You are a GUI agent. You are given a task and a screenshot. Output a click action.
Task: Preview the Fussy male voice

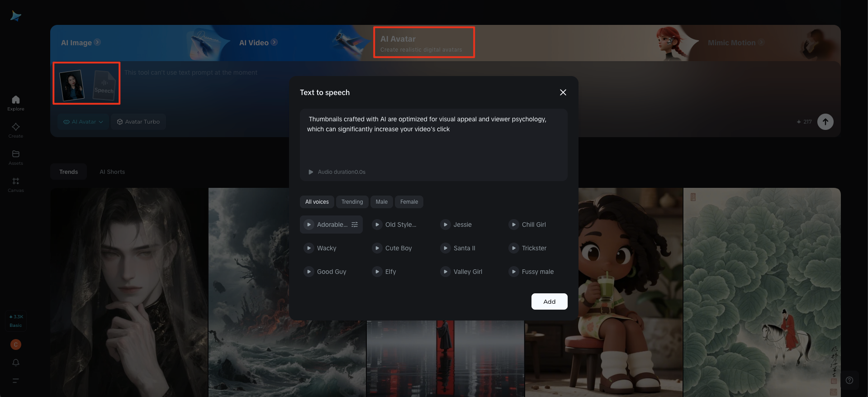point(514,272)
